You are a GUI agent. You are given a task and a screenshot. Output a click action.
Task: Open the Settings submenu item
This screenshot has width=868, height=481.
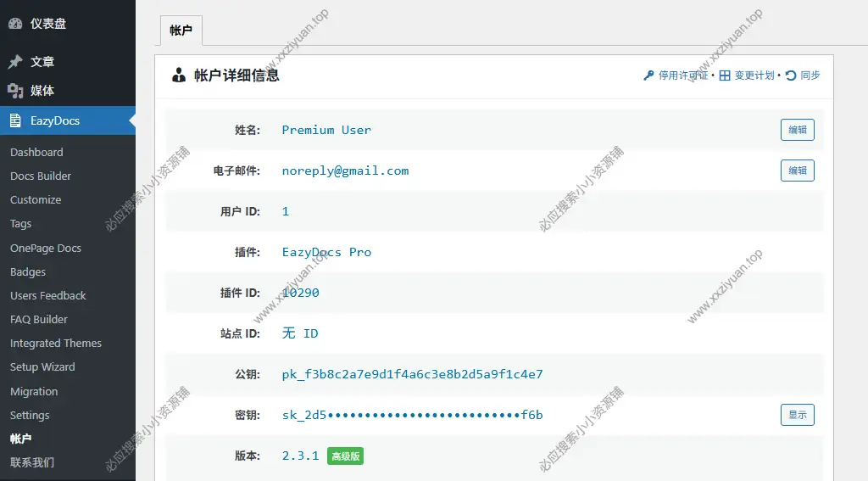(30, 415)
